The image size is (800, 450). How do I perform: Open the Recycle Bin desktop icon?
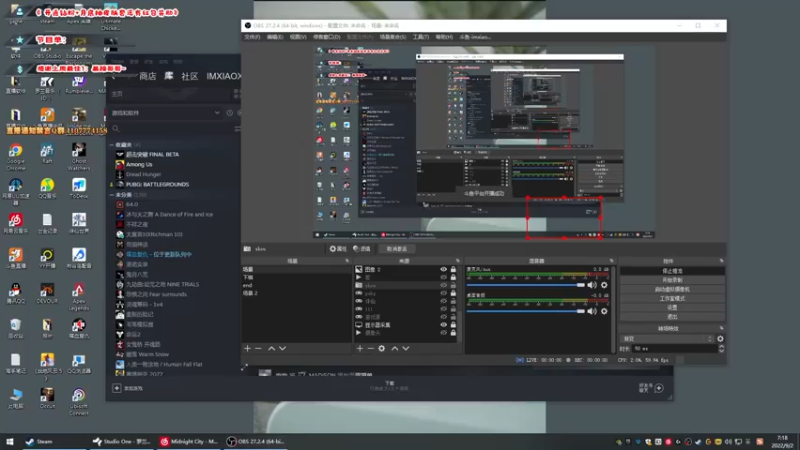point(15,329)
